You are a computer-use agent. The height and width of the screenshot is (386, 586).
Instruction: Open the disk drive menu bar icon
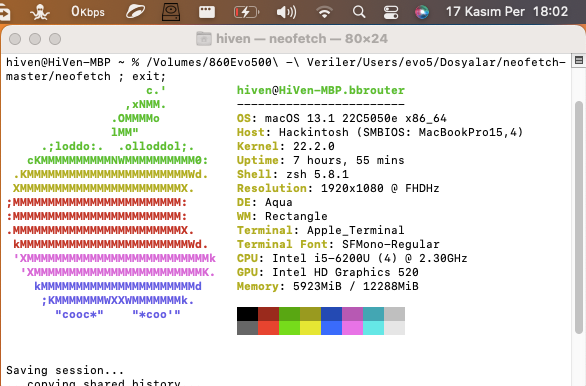[171, 12]
